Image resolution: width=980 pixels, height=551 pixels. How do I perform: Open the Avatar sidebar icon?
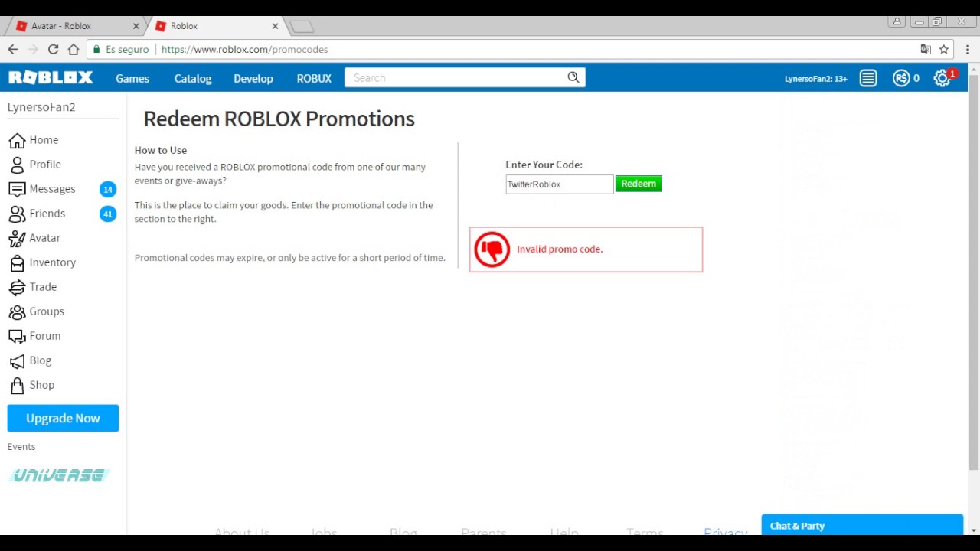[x=17, y=238]
